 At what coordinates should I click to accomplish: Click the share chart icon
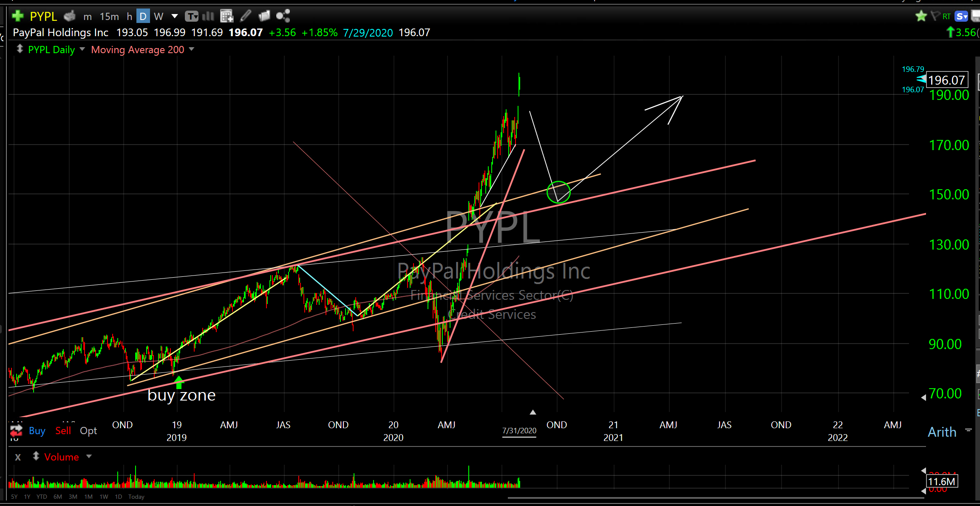(x=283, y=16)
